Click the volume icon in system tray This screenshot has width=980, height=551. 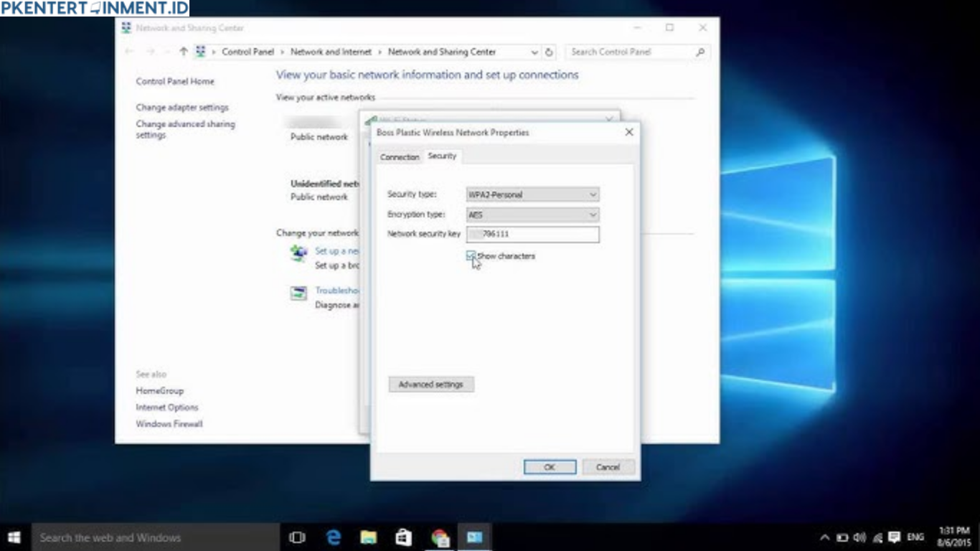coord(859,537)
